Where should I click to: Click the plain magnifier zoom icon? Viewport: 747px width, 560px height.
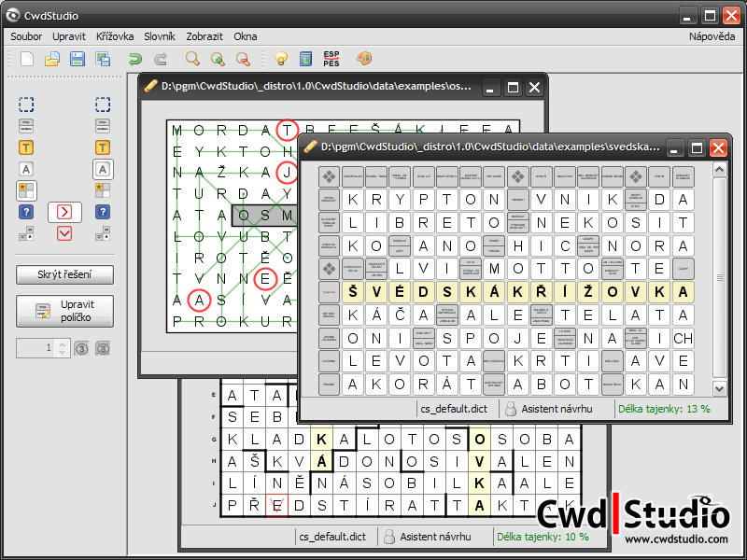pyautogui.click(x=192, y=59)
